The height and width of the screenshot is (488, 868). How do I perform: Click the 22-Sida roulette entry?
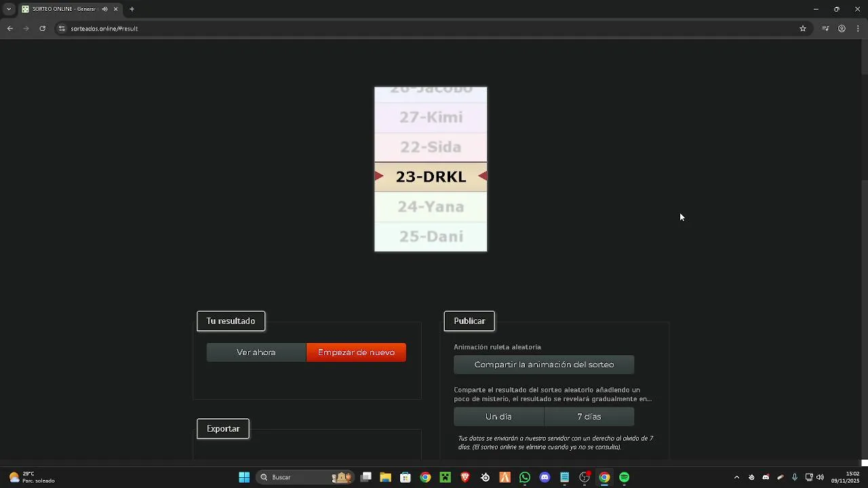pos(431,147)
